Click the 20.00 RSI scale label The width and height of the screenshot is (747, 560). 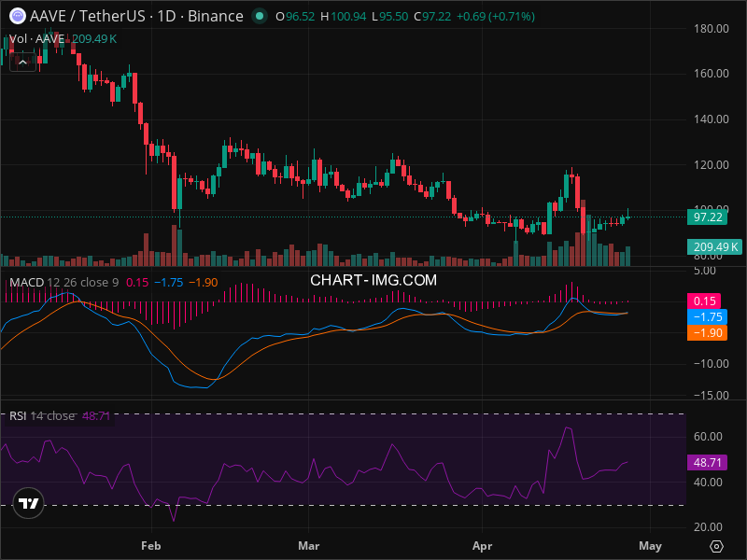coord(708,527)
